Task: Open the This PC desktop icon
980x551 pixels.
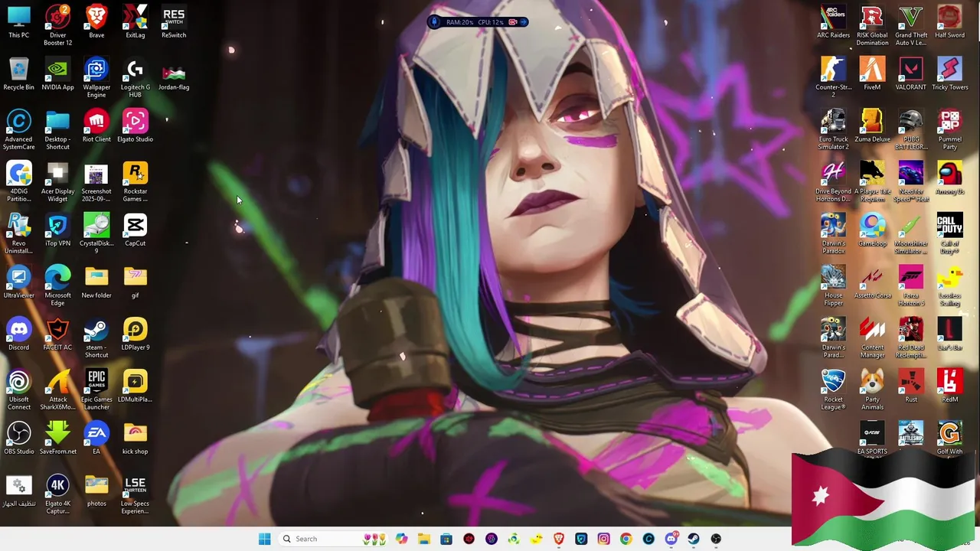Action: [19, 21]
